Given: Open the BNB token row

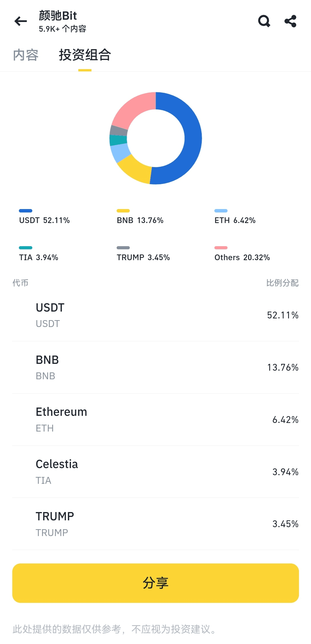Looking at the screenshot, I should click(x=155, y=367).
